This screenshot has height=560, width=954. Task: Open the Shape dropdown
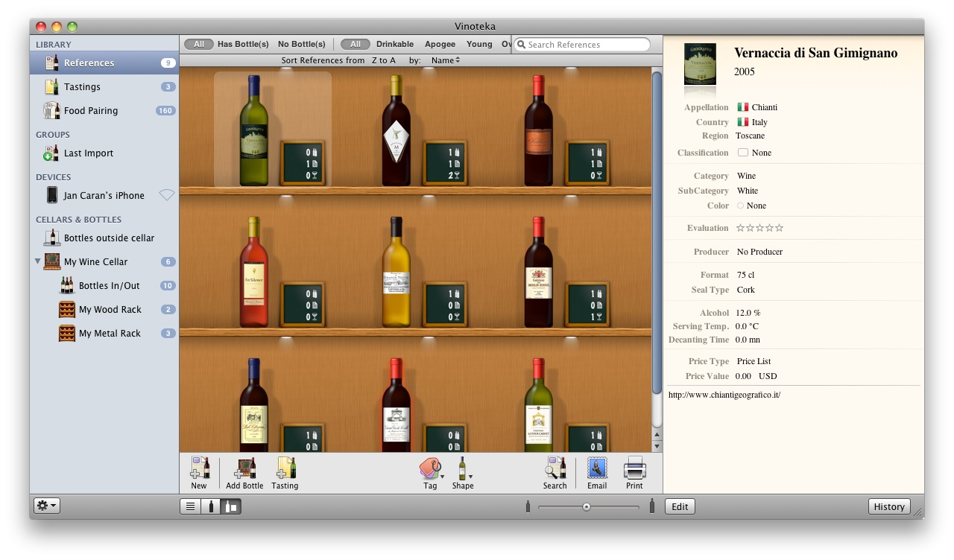coord(463,471)
